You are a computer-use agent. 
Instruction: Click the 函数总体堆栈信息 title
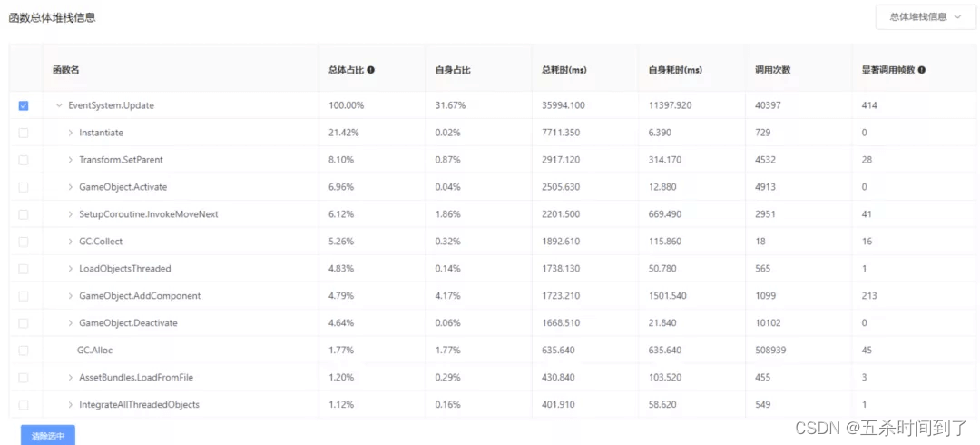click(x=52, y=18)
